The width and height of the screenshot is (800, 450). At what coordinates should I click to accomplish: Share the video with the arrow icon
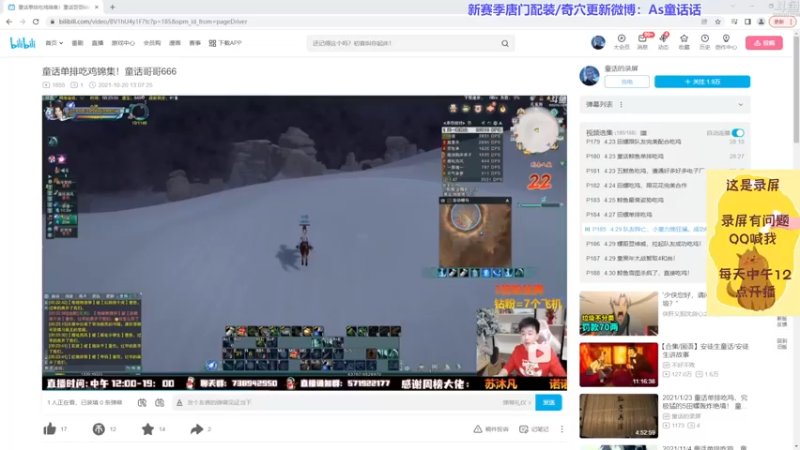197,429
